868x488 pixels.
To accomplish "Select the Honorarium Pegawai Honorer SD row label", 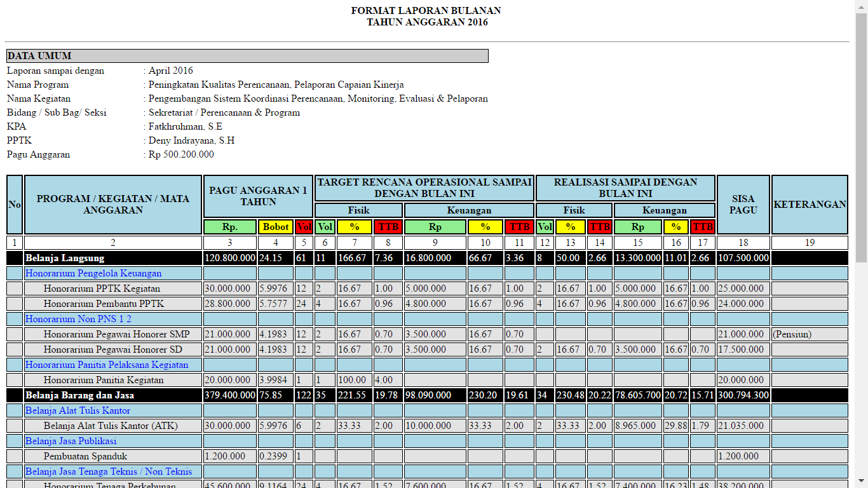I will [112, 349].
